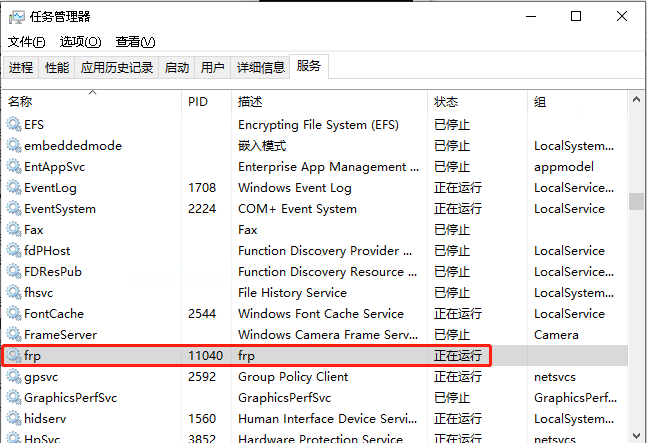Sort services by PID column header
Screen dimensions: 647x443
point(198,103)
